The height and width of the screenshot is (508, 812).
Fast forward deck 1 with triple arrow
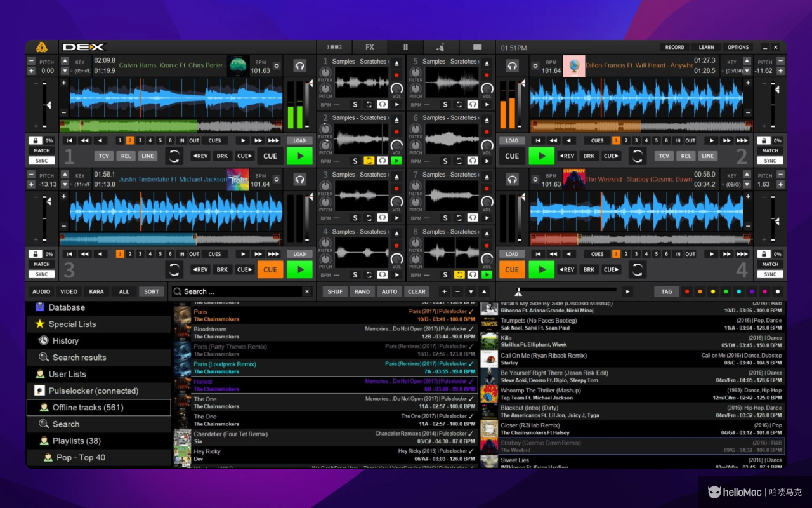[x=273, y=140]
